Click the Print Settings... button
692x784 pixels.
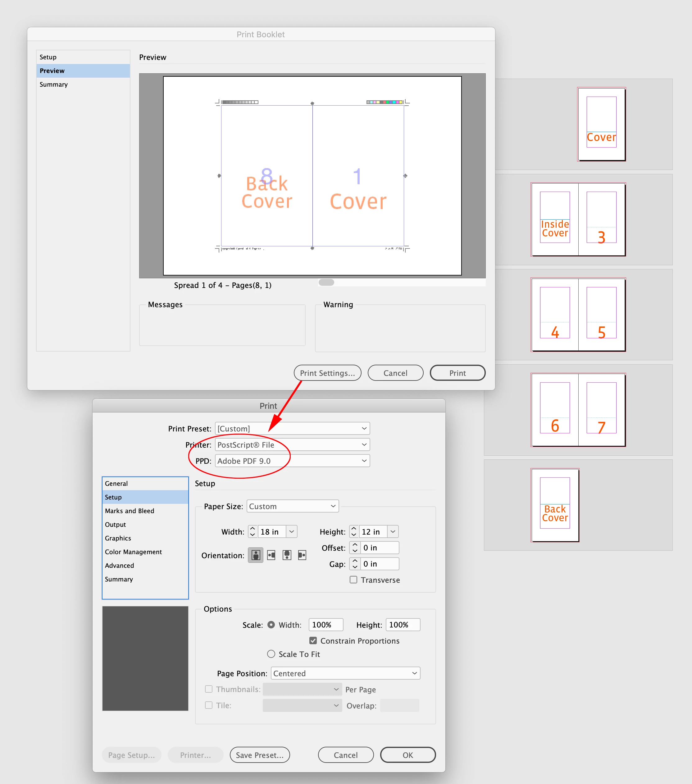coord(327,373)
